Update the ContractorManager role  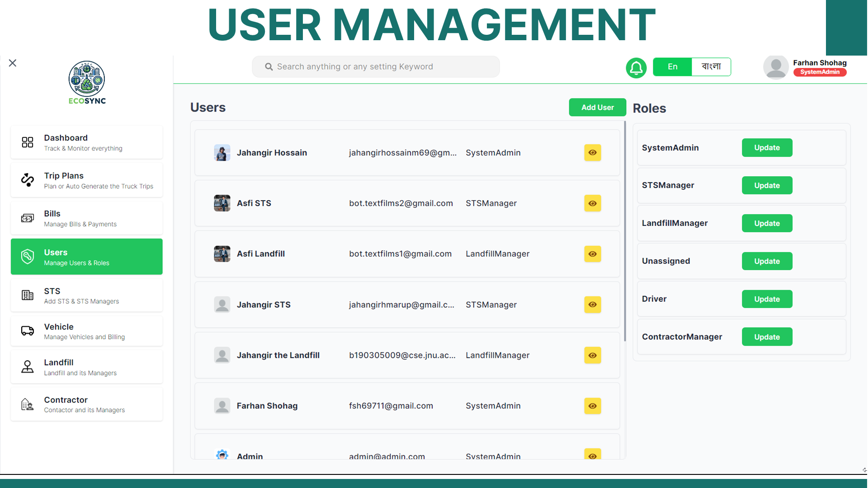767,337
